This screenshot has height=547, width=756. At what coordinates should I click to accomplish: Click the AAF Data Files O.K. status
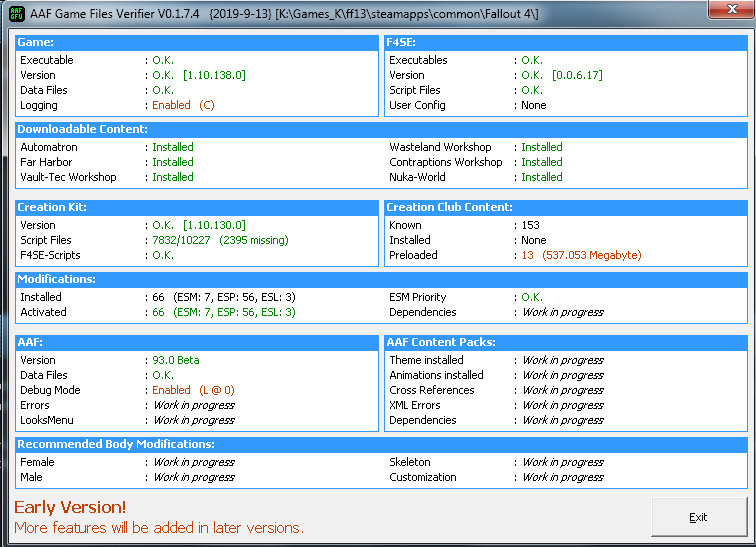click(163, 375)
